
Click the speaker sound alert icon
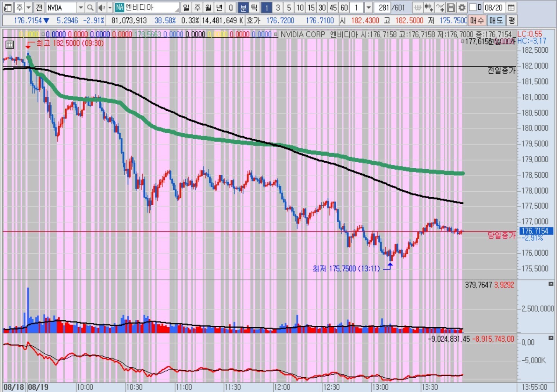click(101, 7)
